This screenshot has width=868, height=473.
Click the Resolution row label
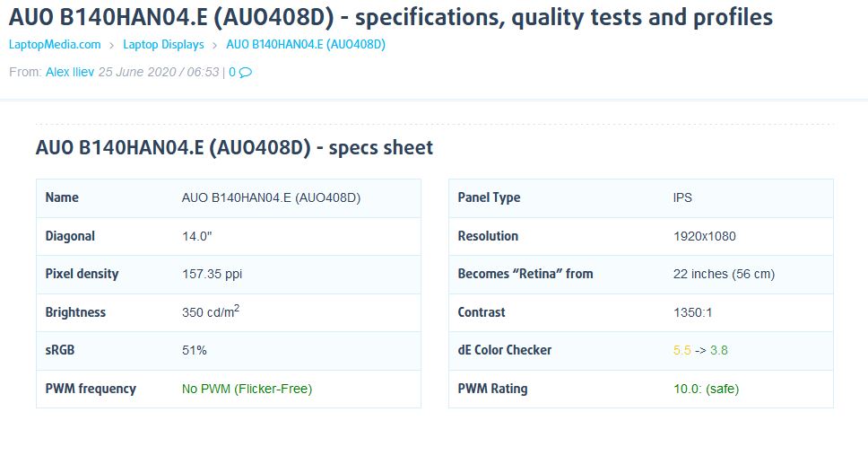tap(488, 237)
